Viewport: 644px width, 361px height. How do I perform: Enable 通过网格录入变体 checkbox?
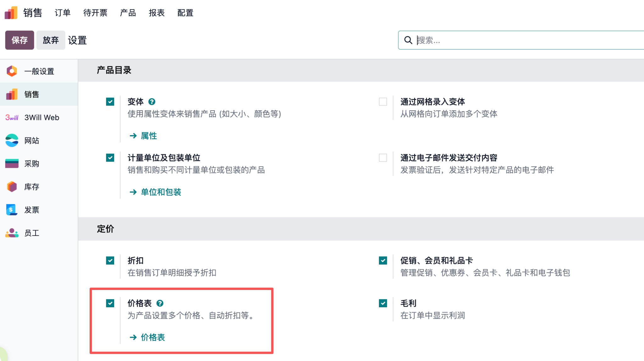point(383,102)
